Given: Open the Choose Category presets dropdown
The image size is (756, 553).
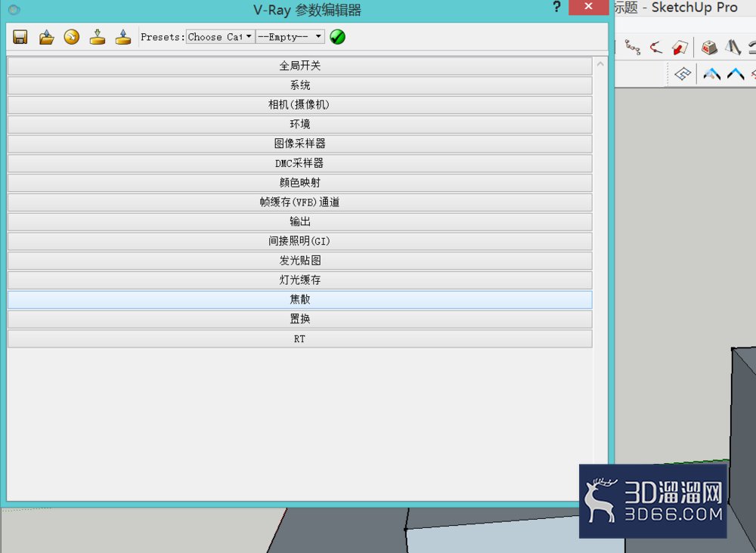Looking at the screenshot, I should pyautogui.click(x=220, y=36).
